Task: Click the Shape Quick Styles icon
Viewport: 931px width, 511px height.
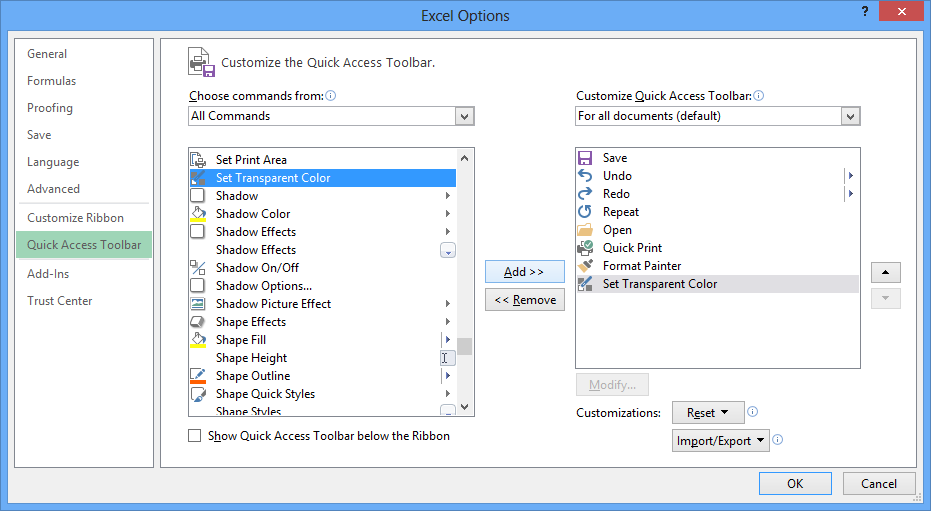Action: coord(198,394)
